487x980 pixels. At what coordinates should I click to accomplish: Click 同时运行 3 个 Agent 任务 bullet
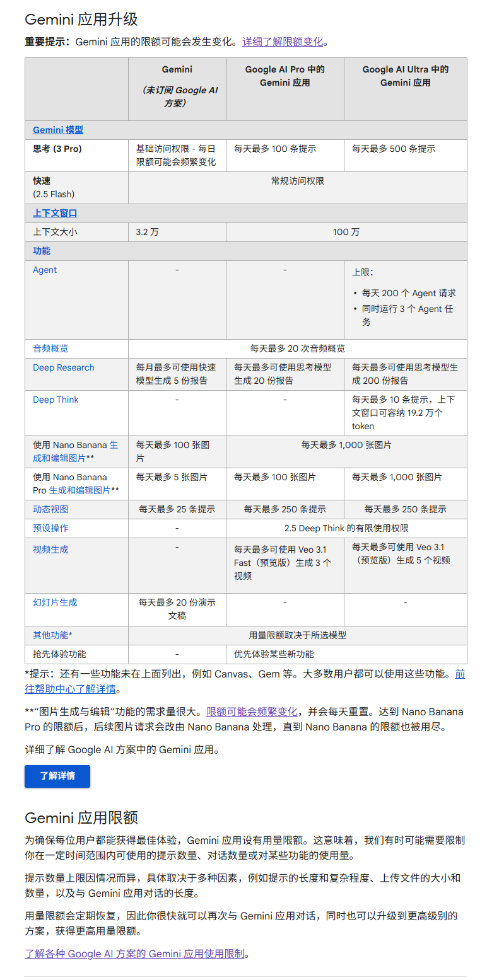(x=408, y=315)
